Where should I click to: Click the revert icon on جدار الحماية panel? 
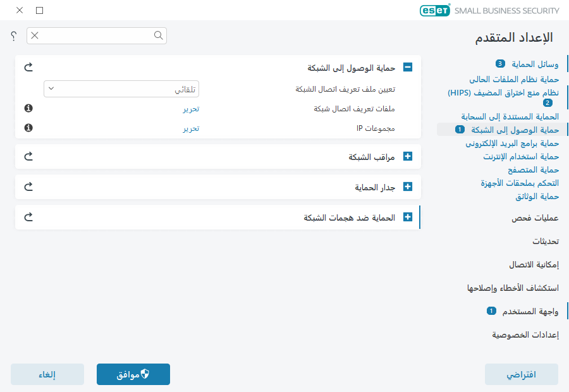(28, 187)
